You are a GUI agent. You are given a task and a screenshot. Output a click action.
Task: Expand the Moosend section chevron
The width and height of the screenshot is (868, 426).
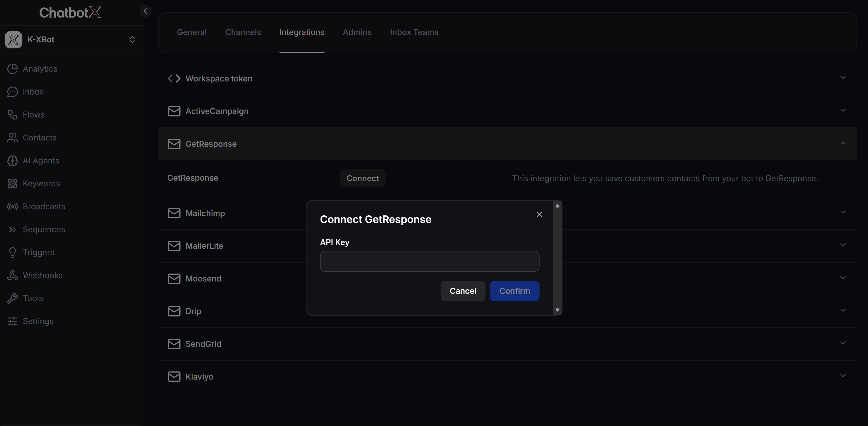(x=843, y=277)
